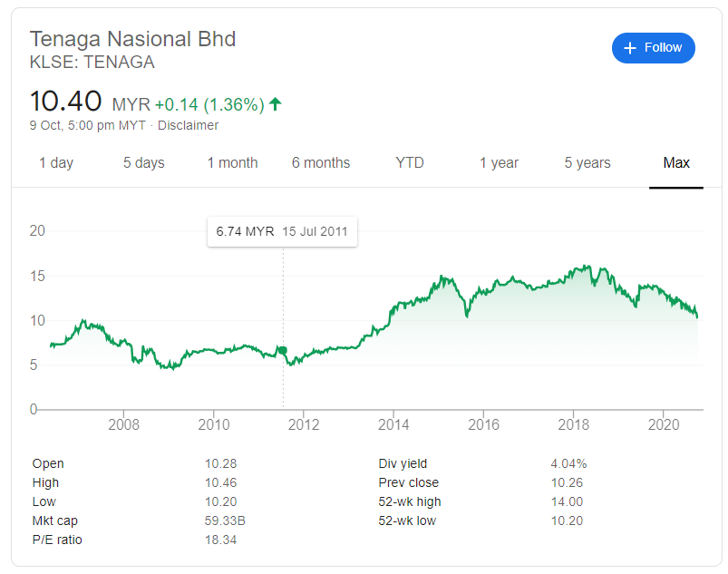Open the Disclaimer link
Viewport: 728px width, 574px height.
188,125
